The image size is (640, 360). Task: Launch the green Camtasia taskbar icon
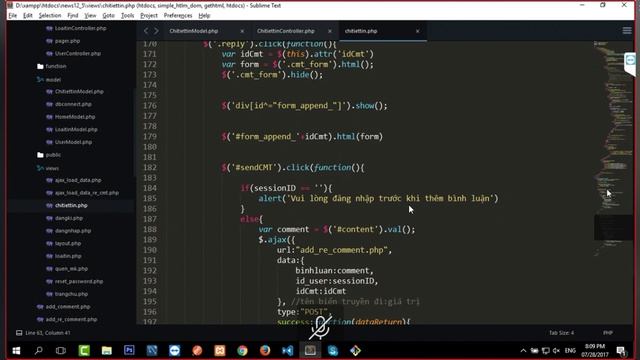[x=84, y=351]
